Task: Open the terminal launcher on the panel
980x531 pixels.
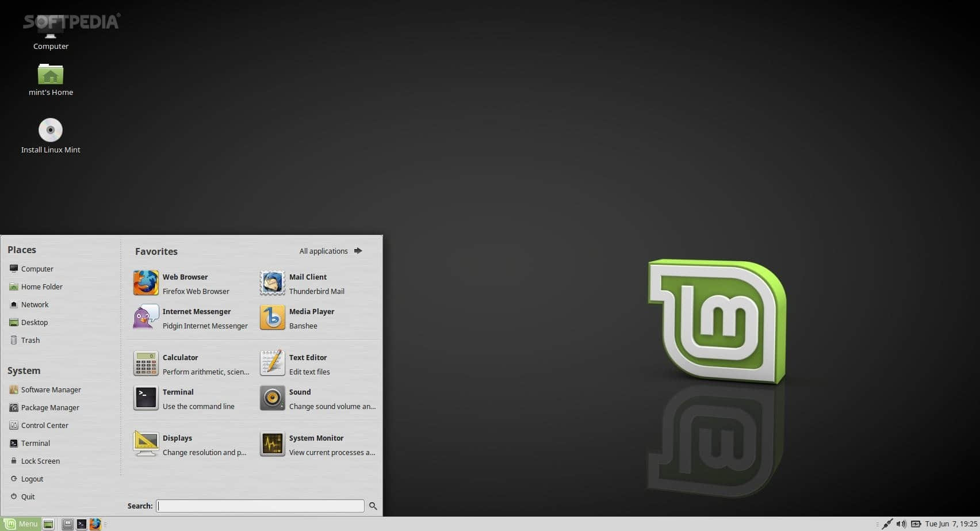Action: (82, 524)
